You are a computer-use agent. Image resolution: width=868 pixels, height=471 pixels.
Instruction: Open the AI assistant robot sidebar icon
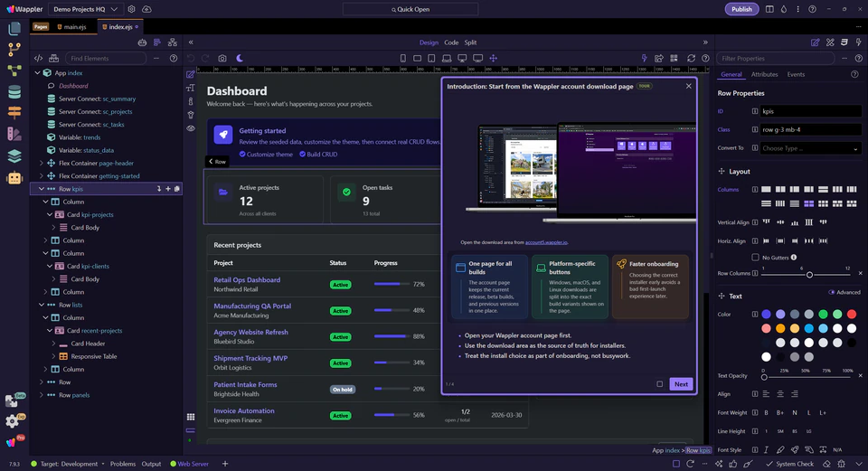click(14, 178)
